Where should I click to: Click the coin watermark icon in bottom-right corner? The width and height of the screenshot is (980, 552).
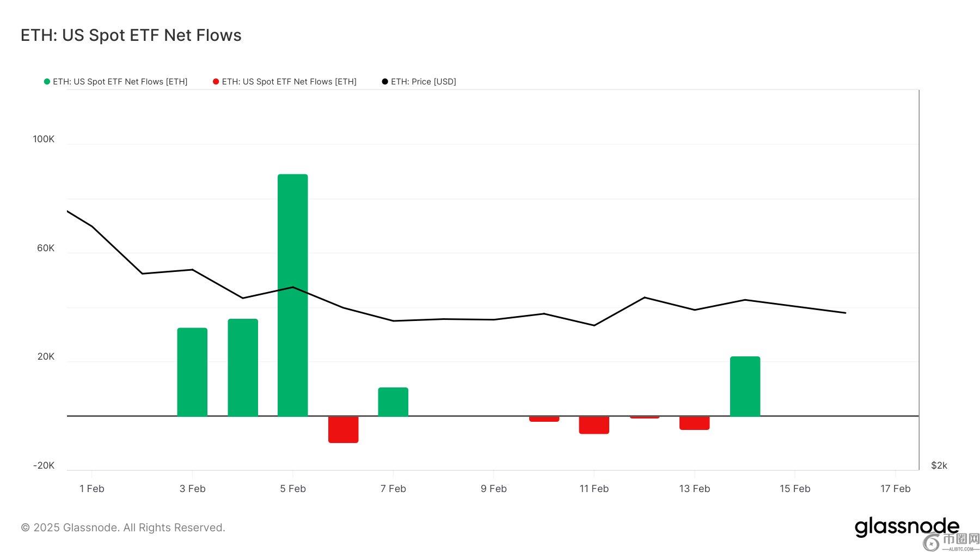(932, 542)
